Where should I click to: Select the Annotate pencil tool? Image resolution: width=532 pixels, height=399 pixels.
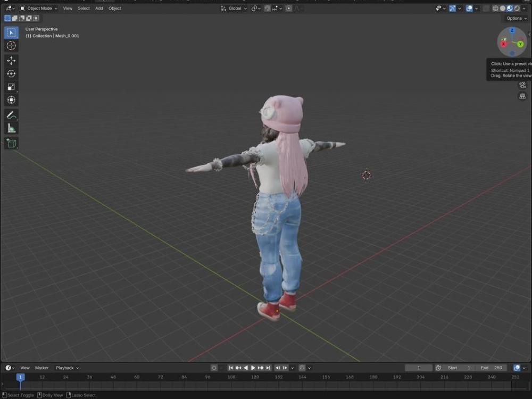(11, 115)
